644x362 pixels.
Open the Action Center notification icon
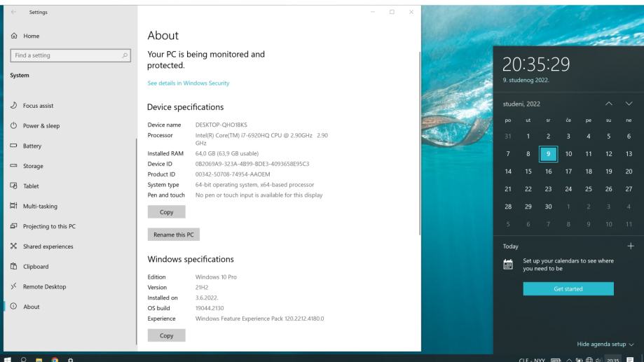pyautogui.click(x=630, y=359)
